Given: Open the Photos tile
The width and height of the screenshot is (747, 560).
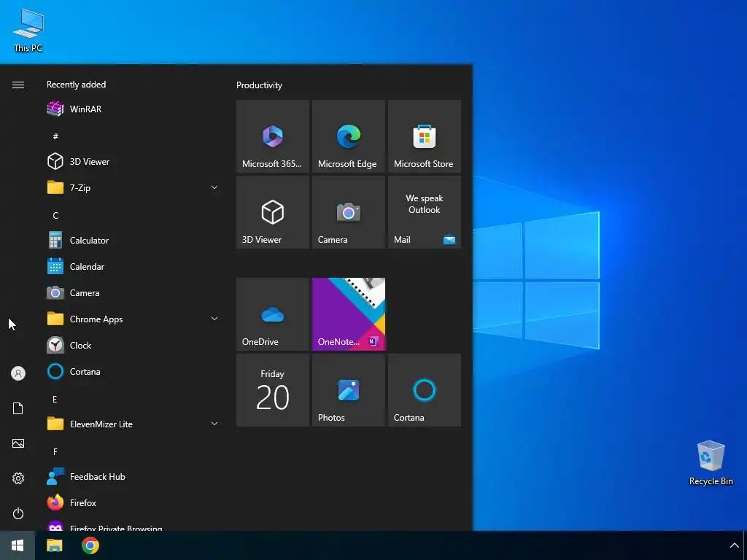Looking at the screenshot, I should [348, 390].
